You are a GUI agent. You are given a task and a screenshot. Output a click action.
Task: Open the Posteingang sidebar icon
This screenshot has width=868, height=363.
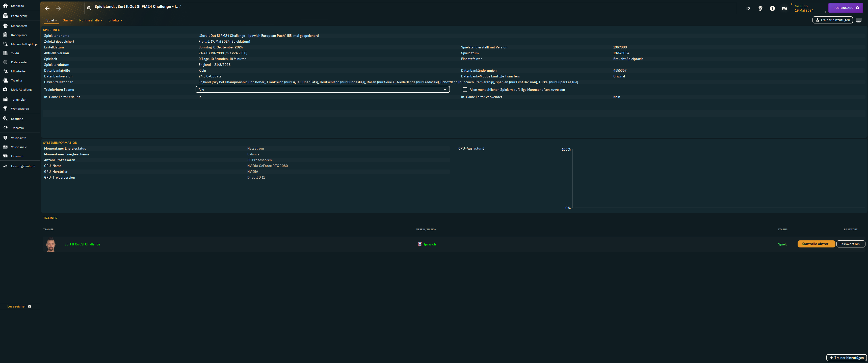click(x=5, y=16)
